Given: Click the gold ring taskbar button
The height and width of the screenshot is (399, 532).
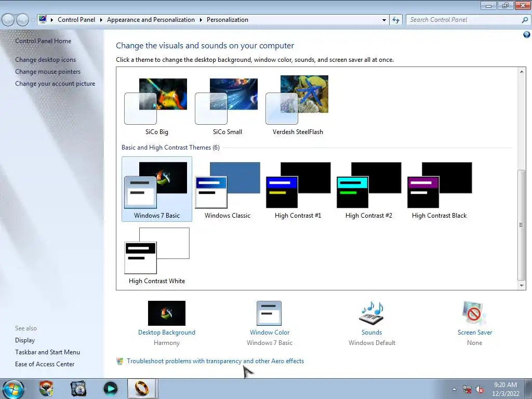Looking at the screenshot, I should point(142,389).
